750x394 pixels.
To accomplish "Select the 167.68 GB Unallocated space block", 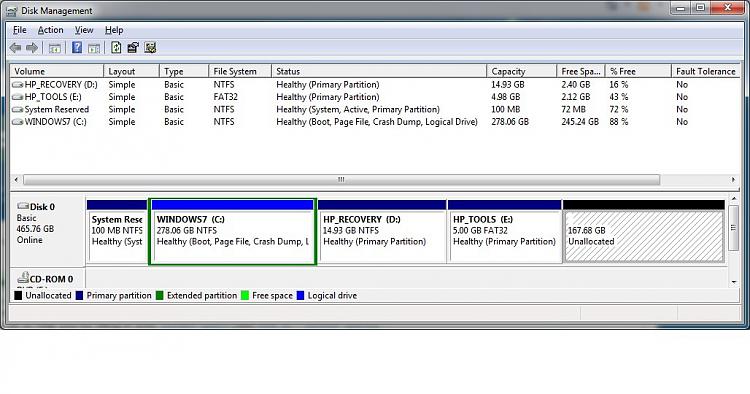I will (644, 231).
